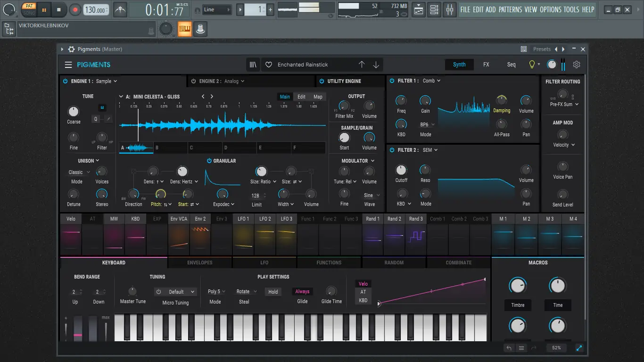Click the lightbulb sound design tips icon
Screen dimensions: 644x362
[x=532, y=65]
